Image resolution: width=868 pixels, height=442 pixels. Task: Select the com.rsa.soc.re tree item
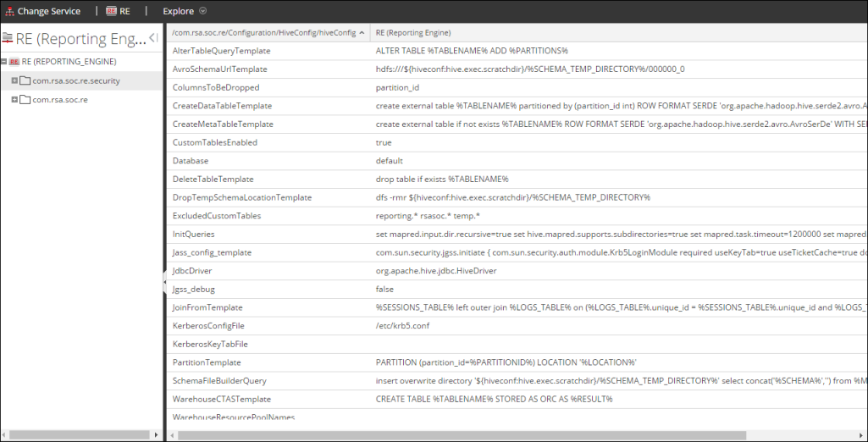click(x=60, y=100)
